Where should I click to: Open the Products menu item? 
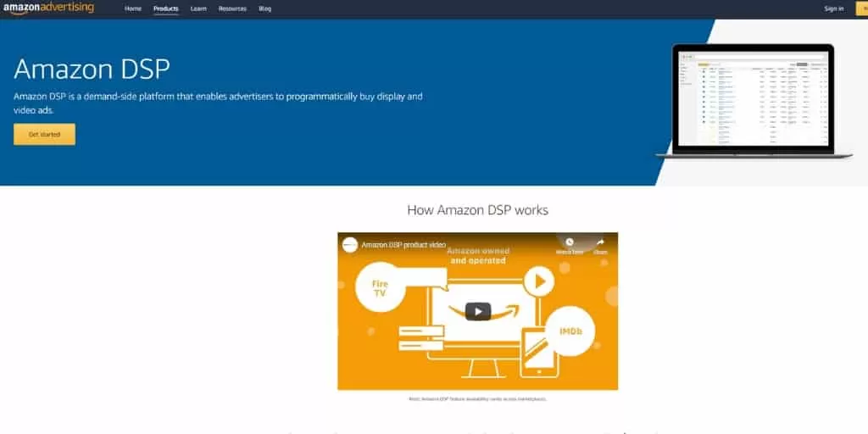(166, 8)
